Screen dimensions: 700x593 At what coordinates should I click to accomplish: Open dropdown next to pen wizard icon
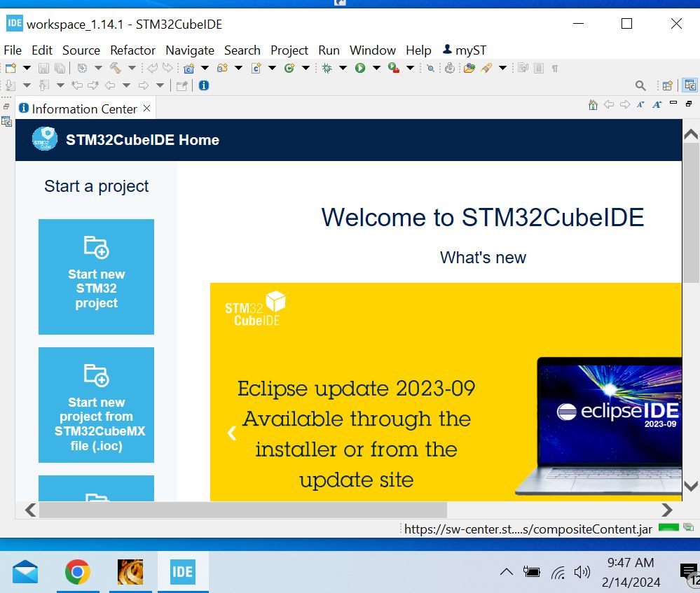pos(502,69)
